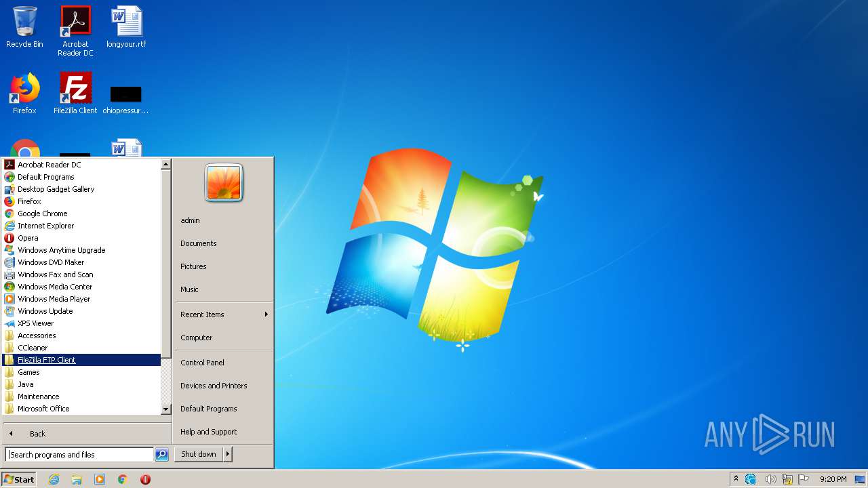This screenshot has width=868, height=488.
Task: Open Windows Media Center
Action: click(82, 287)
